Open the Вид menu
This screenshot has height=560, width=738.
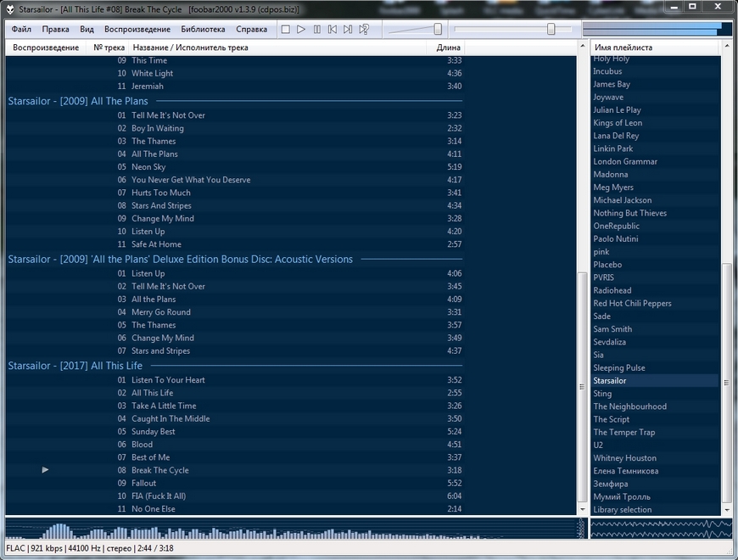87,29
